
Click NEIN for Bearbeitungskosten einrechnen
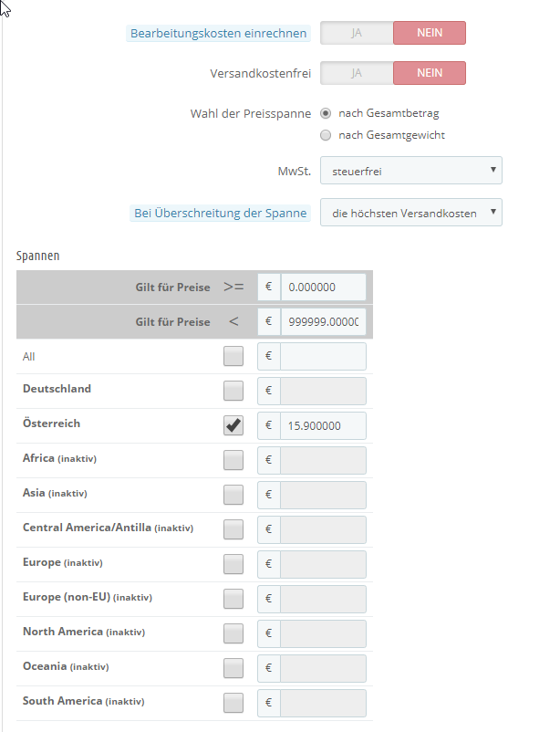[429, 34]
